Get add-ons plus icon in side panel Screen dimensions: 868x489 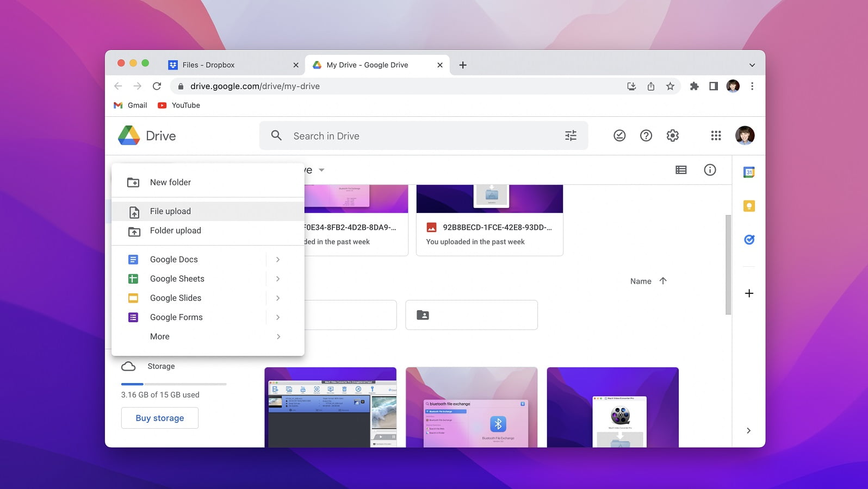tap(749, 293)
